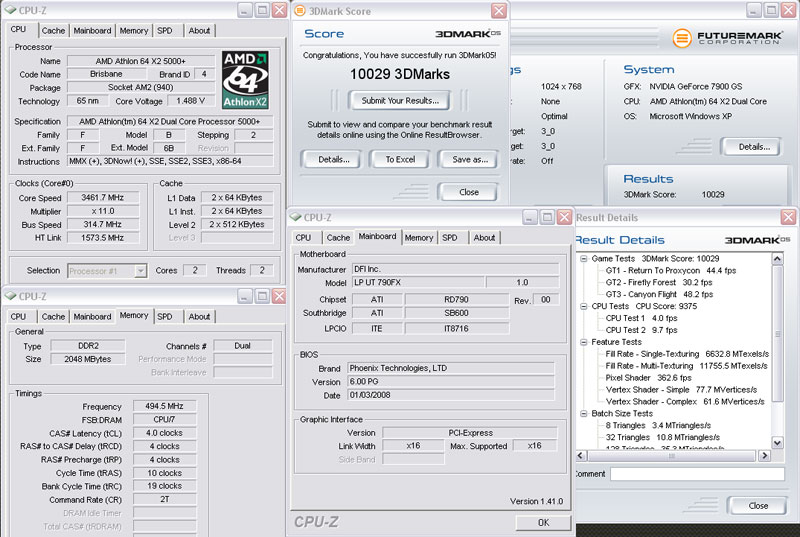Screen dimensions: 800x537
Task: Maximize the main 3DMark window
Action: [x=771, y=10]
